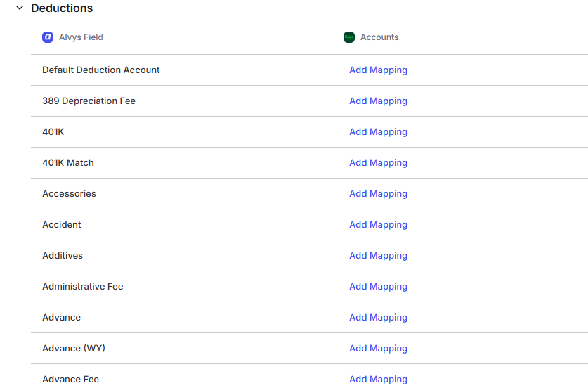Add Mapping for Advance row

click(x=378, y=318)
